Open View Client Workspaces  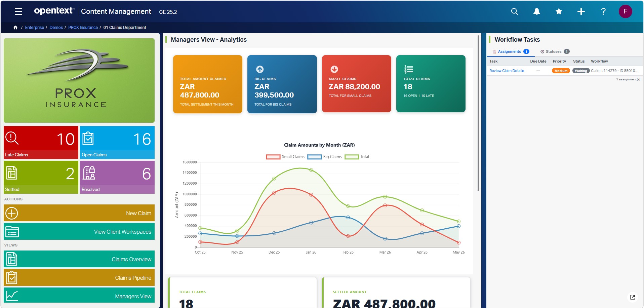(79, 232)
